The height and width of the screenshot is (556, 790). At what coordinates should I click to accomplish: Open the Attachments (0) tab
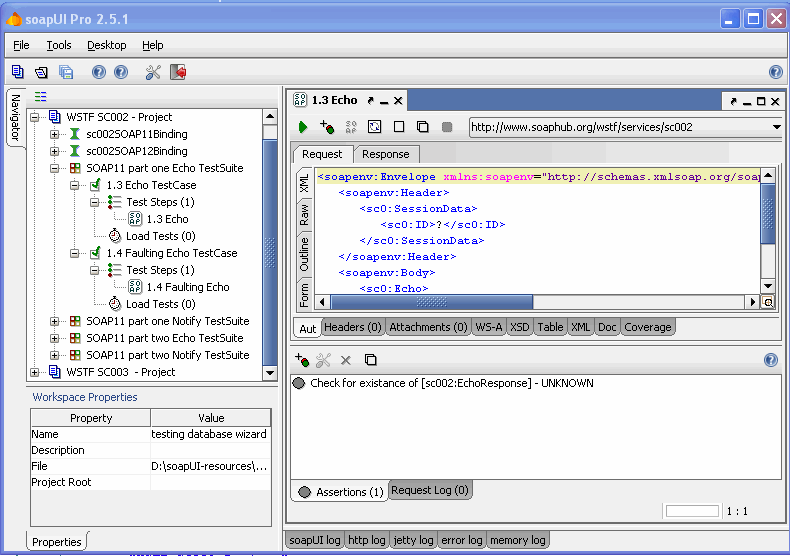428,327
